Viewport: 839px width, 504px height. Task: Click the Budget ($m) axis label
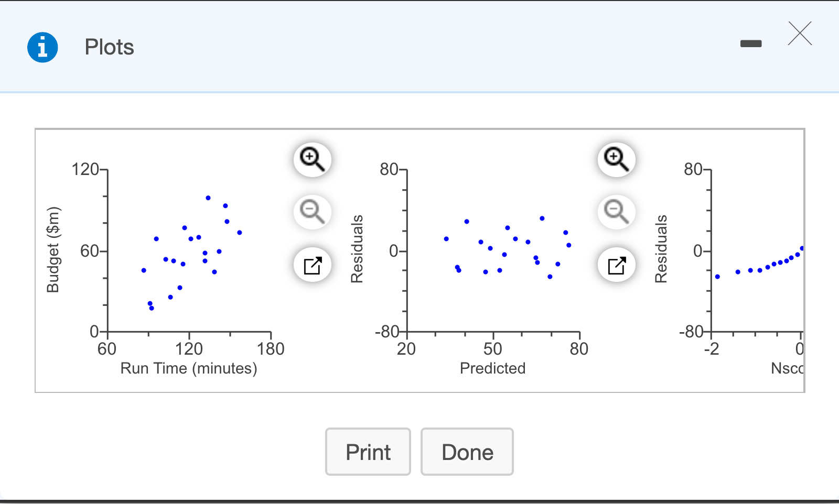pyautogui.click(x=53, y=250)
